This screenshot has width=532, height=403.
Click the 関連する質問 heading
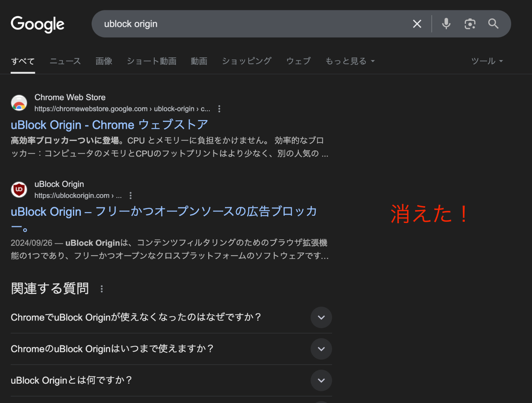(50, 289)
